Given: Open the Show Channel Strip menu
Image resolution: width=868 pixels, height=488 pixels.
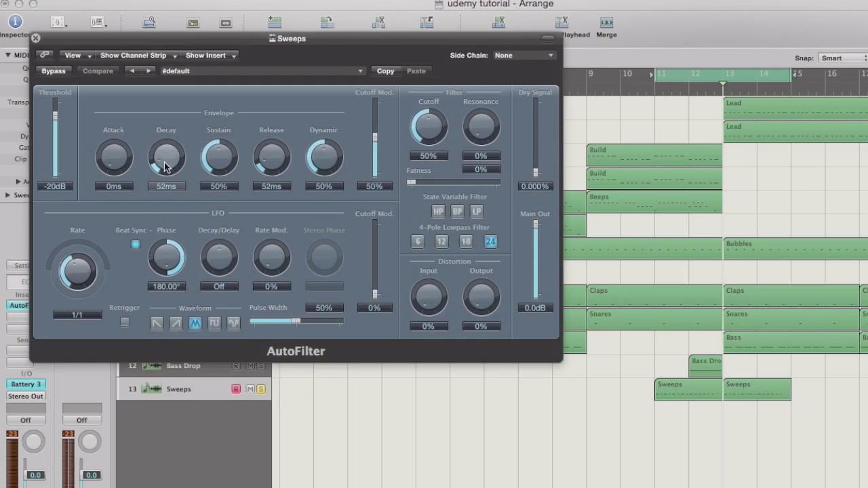Looking at the screenshot, I should 133,55.
